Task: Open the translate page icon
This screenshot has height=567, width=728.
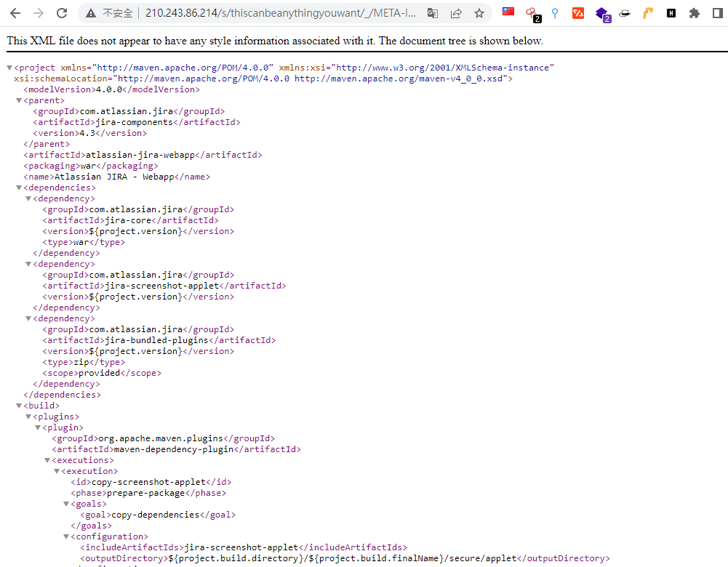Action: 432,14
